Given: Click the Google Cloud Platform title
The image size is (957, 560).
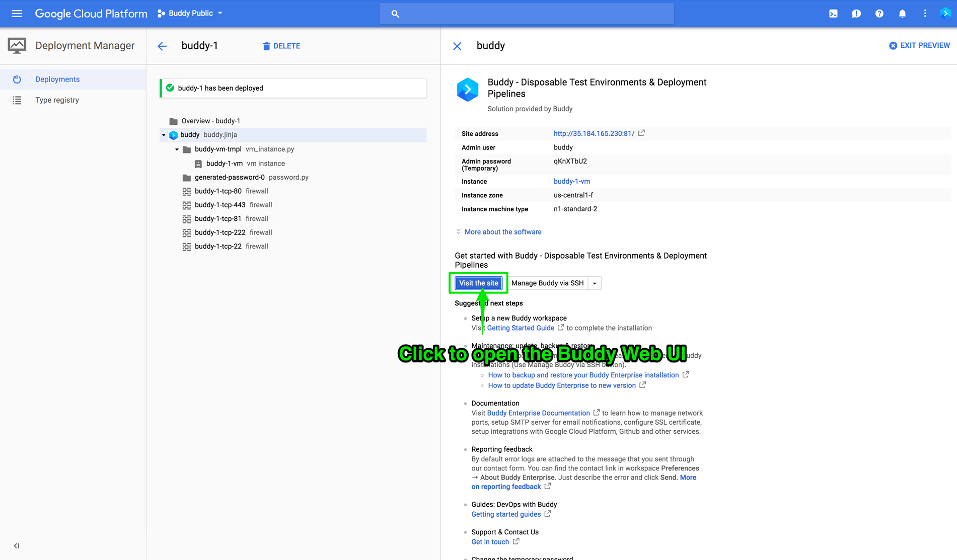Looking at the screenshot, I should (x=91, y=14).
